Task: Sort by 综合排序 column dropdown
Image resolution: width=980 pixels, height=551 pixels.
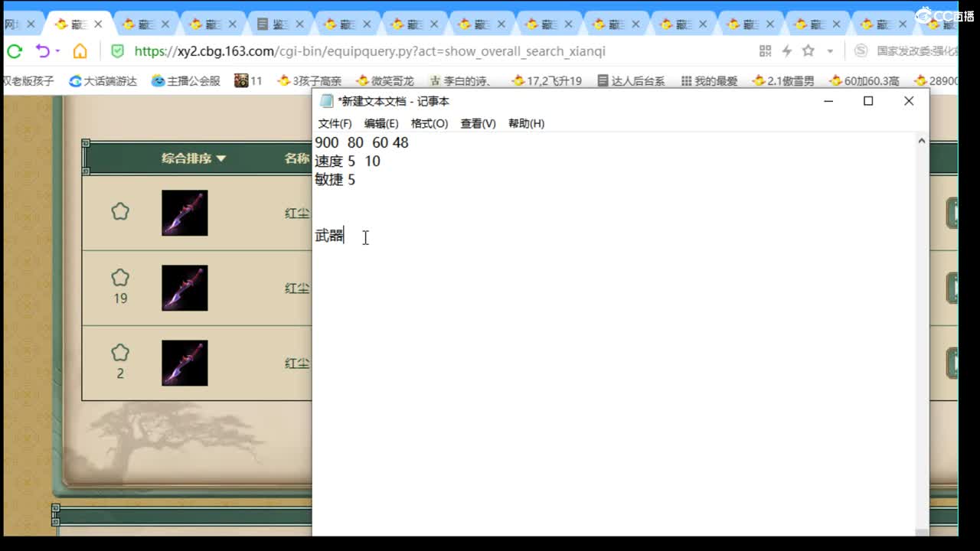Action: coord(194,158)
